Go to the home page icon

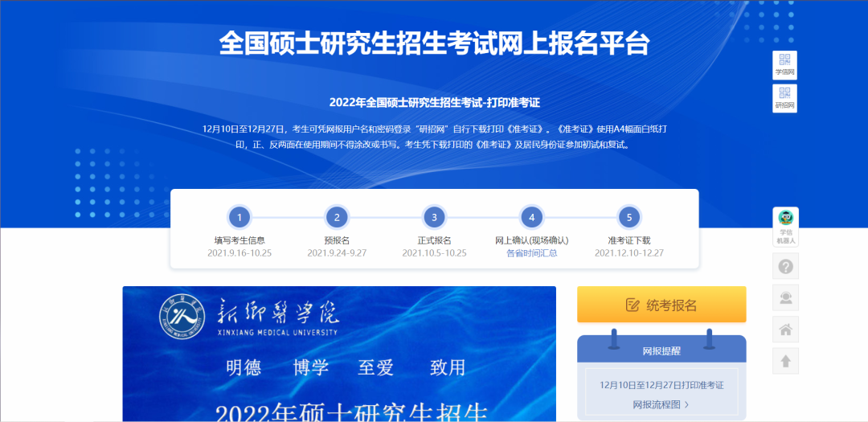pyautogui.click(x=785, y=330)
